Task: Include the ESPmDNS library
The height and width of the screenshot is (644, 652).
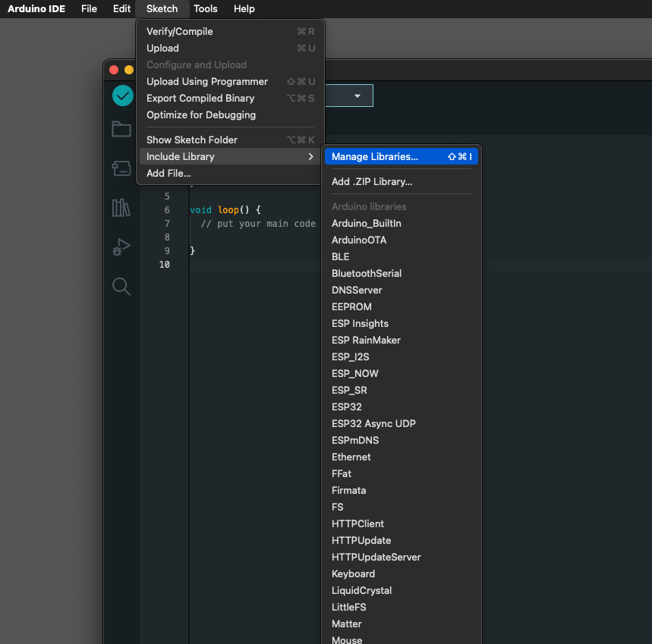Action: point(402,441)
